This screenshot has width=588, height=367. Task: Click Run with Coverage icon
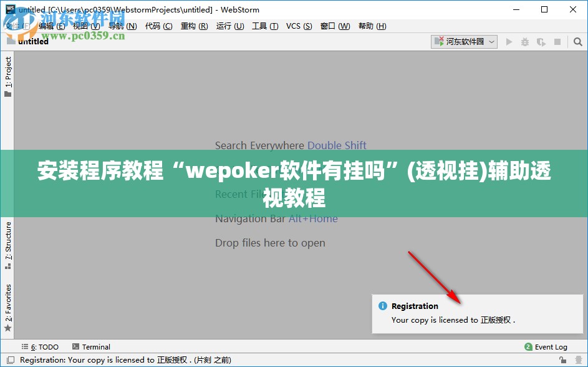click(x=541, y=42)
